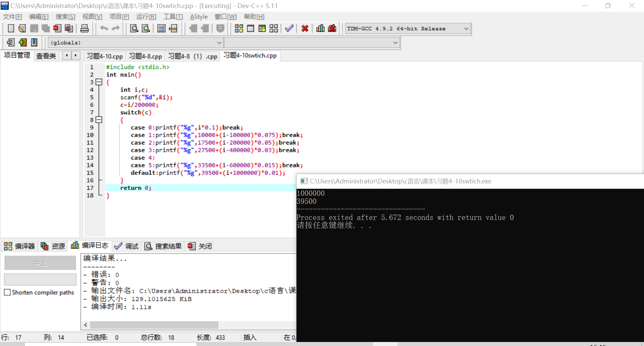This screenshot has width=644, height=346.
Task: Enable Shorten compiler paths checkbox
Action: (7, 292)
